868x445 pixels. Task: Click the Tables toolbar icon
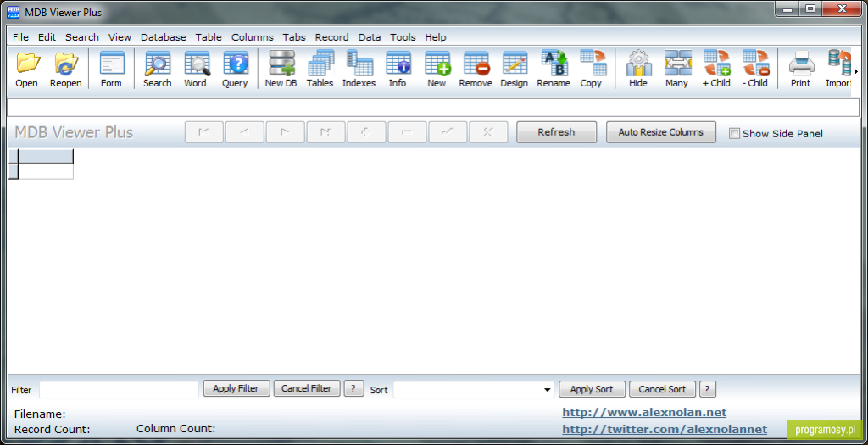(x=320, y=69)
